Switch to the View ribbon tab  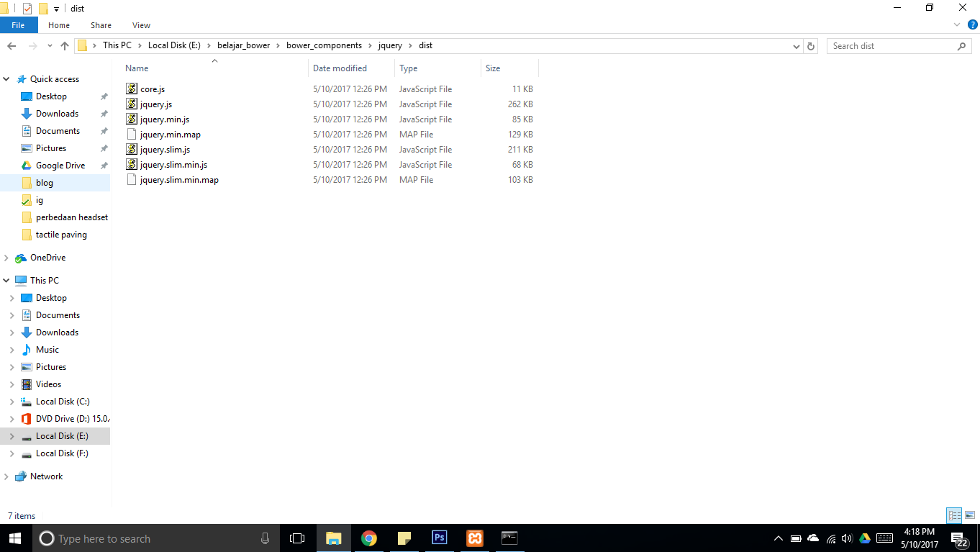pos(141,25)
